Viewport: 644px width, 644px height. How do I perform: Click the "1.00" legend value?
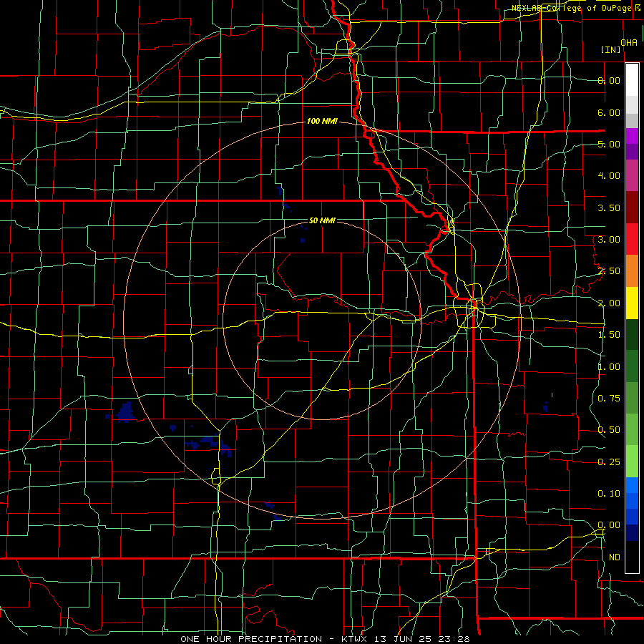tap(609, 367)
